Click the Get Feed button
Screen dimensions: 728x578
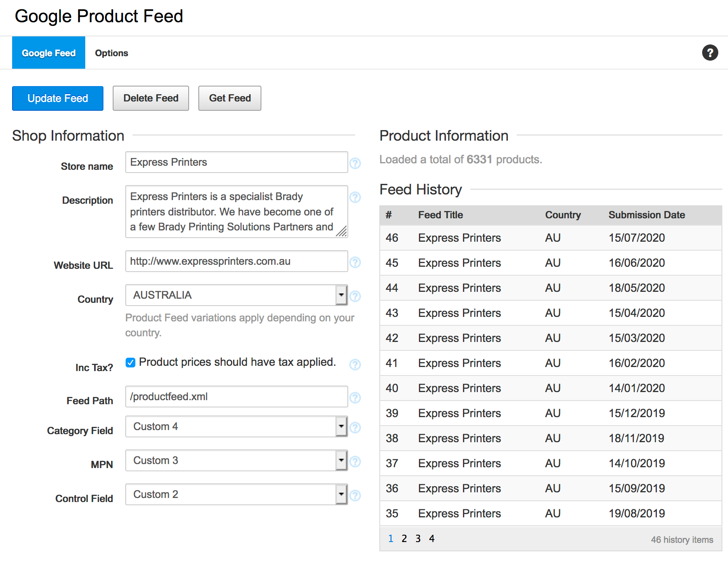230,98
